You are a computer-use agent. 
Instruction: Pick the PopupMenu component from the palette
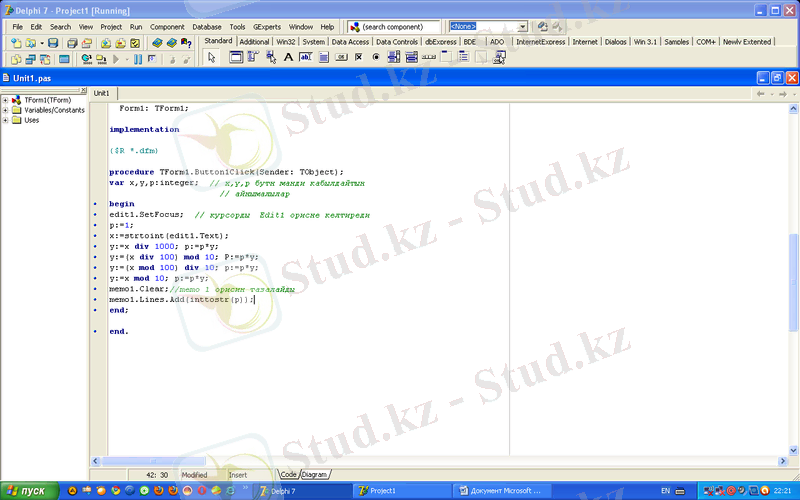271,57
